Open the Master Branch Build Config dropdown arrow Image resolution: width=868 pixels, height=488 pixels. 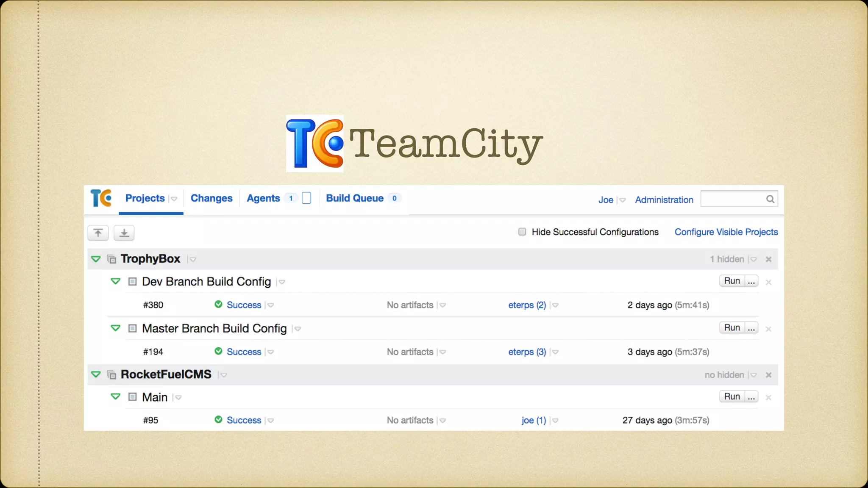(298, 329)
